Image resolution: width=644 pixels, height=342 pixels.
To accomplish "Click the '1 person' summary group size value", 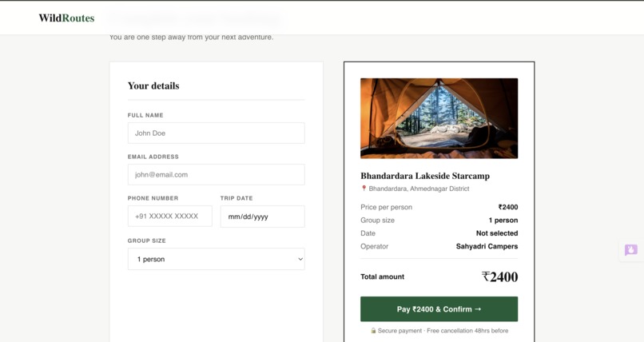I will click(x=503, y=220).
